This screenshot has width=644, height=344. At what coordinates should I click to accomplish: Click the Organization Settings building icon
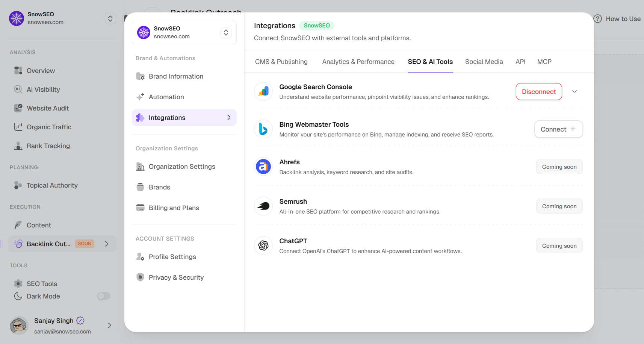(x=140, y=167)
